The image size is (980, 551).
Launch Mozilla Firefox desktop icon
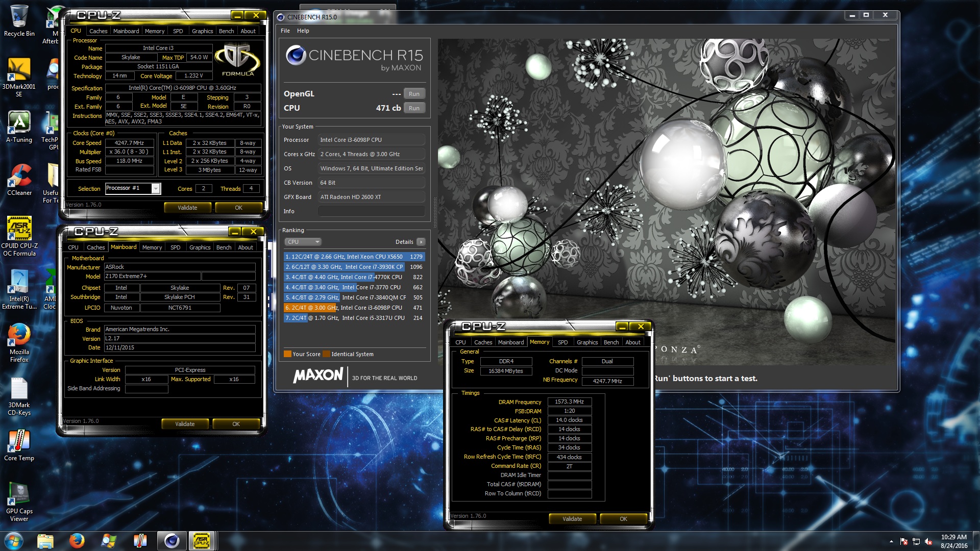[19, 343]
